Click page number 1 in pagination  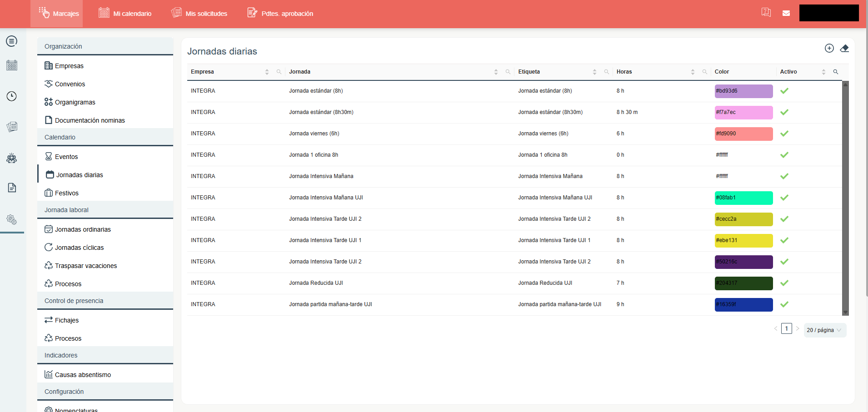786,328
